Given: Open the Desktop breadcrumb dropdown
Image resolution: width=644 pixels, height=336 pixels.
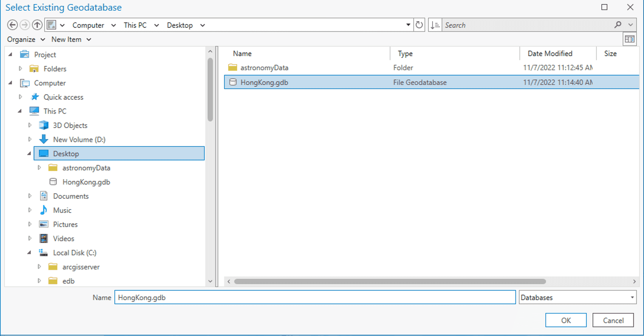Looking at the screenshot, I should point(202,25).
